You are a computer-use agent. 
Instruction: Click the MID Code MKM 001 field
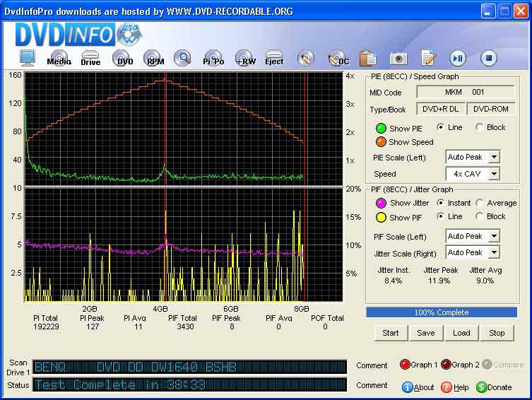pyautogui.click(x=466, y=92)
